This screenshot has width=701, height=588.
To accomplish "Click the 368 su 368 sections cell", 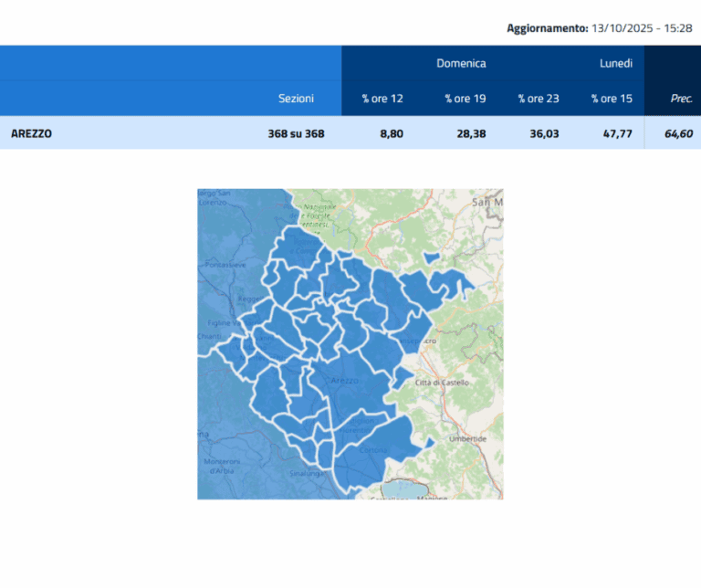I will click(296, 133).
